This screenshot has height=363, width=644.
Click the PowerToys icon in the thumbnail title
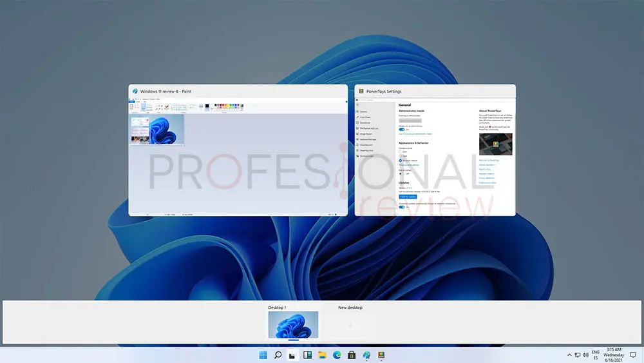361,92
